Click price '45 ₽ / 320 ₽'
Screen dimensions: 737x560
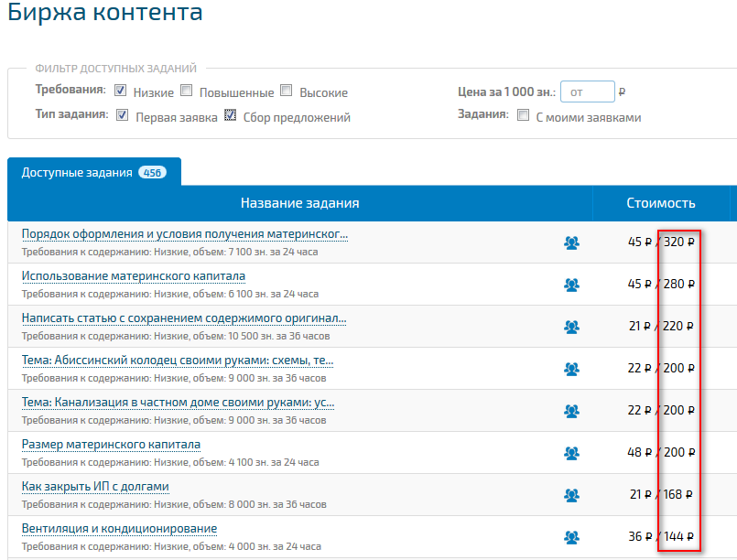click(x=661, y=242)
